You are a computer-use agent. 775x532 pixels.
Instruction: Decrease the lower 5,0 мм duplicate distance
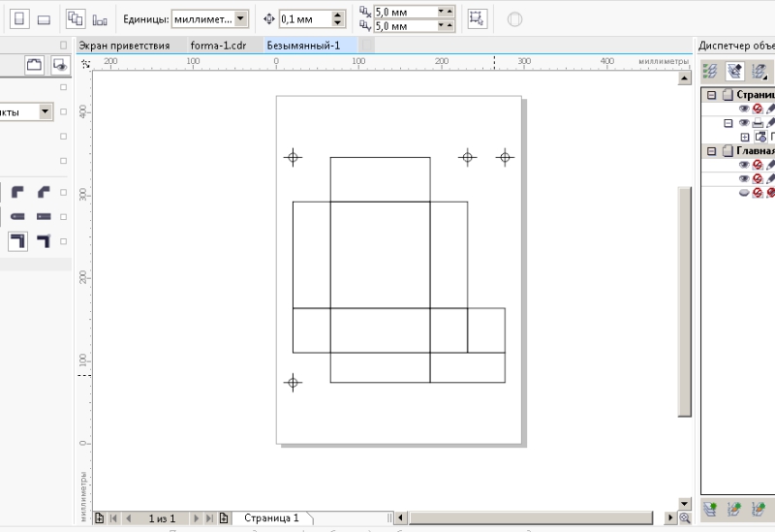(x=441, y=25)
